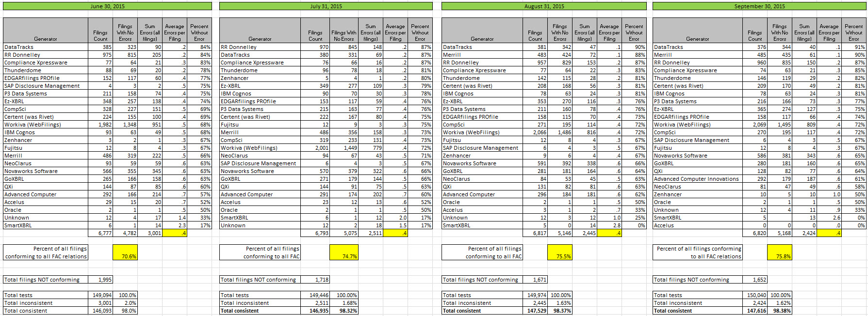Select SmartXBRL in the August table
868x316 pixels.
(482, 225)
